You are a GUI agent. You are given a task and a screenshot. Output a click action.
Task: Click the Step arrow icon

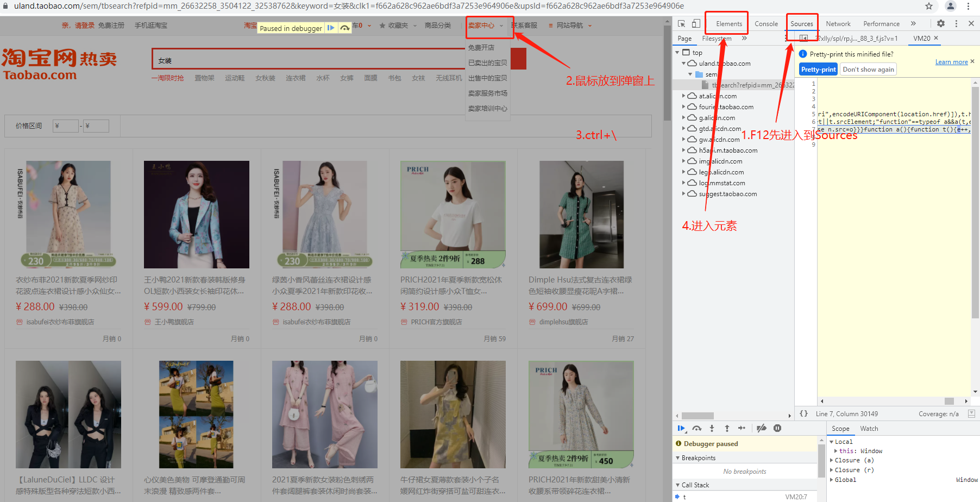[742, 428]
